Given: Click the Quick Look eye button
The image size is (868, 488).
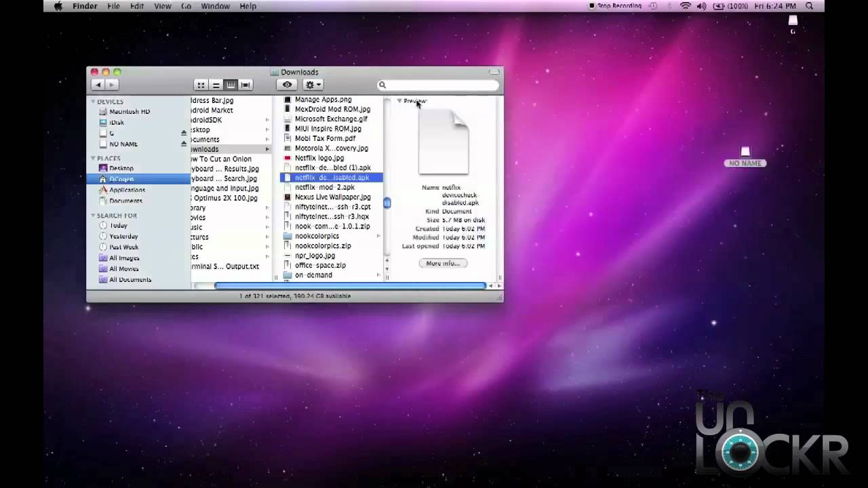Looking at the screenshot, I should 288,85.
